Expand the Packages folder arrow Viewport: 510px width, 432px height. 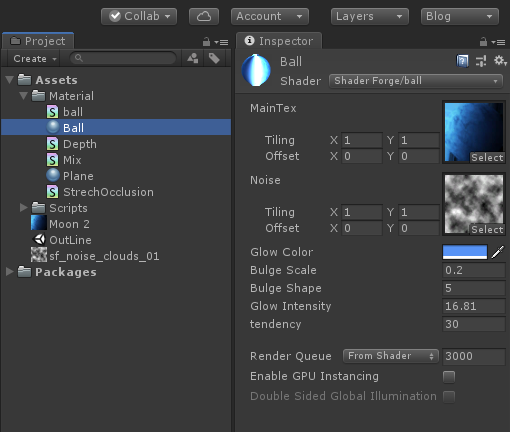click(x=10, y=272)
